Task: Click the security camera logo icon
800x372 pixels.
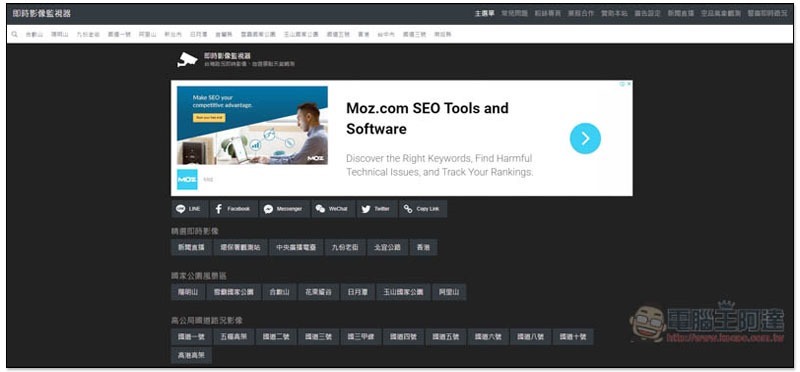Action: 187,60
